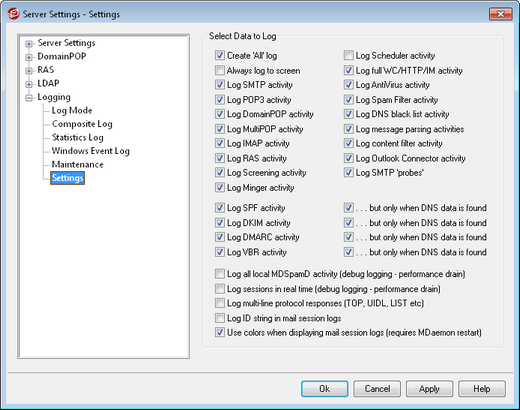
Task: Close the Server Settings dialog
Action: coord(500,14)
